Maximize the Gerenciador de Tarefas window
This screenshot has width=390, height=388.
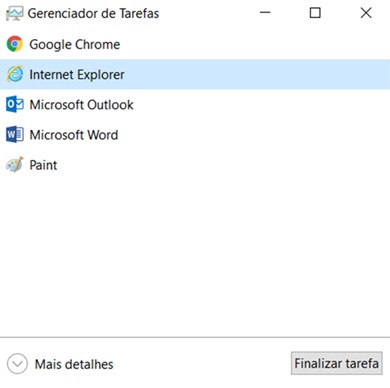[315, 13]
